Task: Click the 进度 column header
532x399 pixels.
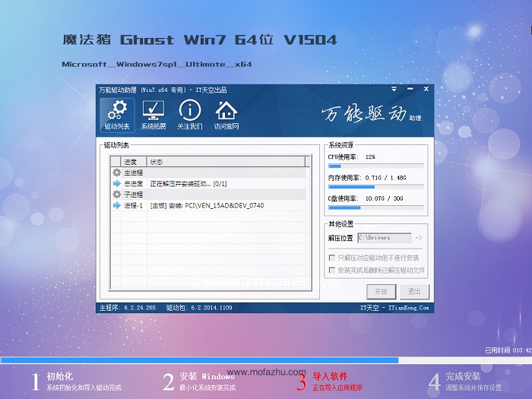Action: click(134, 162)
